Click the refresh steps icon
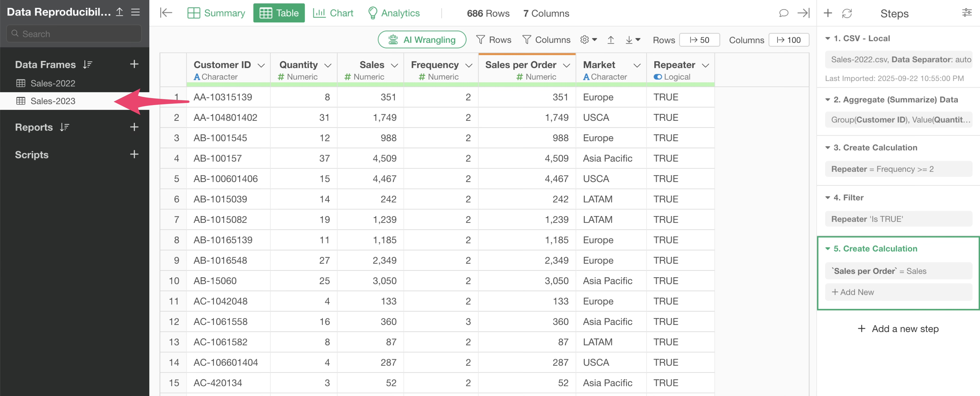The height and width of the screenshot is (396, 980). click(x=847, y=13)
